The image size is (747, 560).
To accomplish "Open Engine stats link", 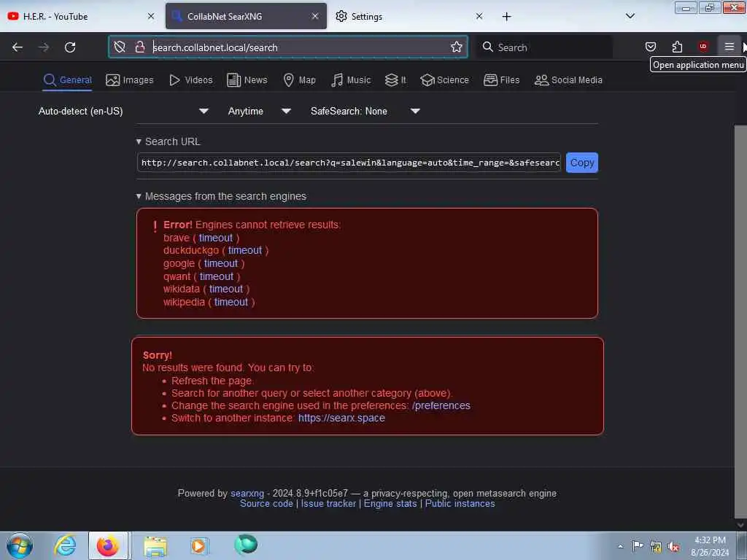I will [390, 504].
